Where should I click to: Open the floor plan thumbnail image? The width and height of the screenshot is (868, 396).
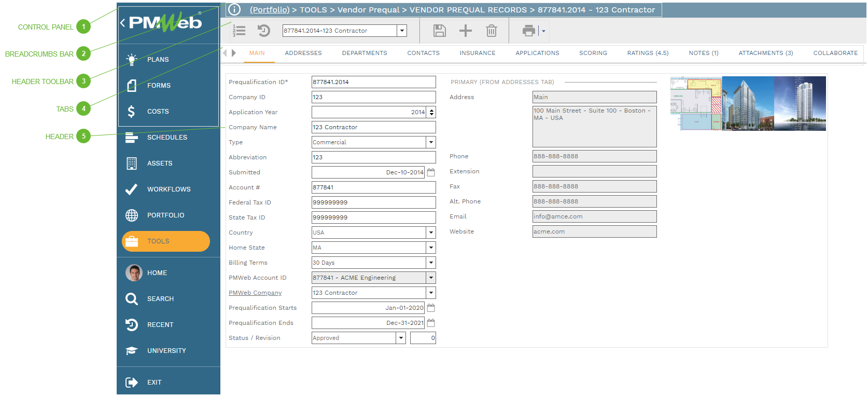(696, 103)
